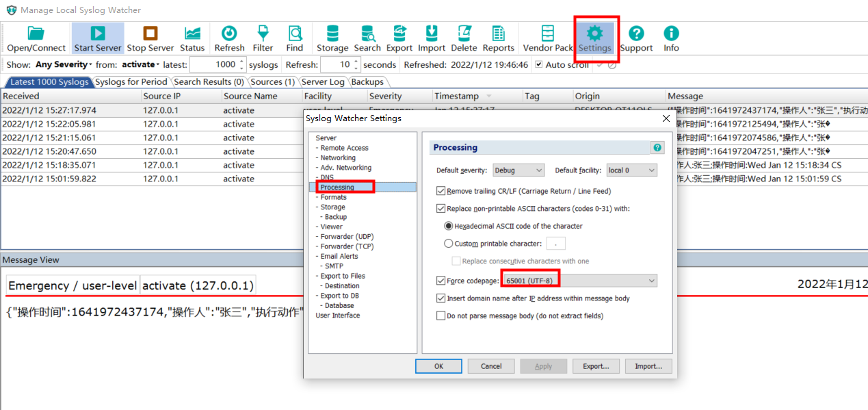
Task: Toggle Do not parse message body checkbox
Action: [x=440, y=316]
